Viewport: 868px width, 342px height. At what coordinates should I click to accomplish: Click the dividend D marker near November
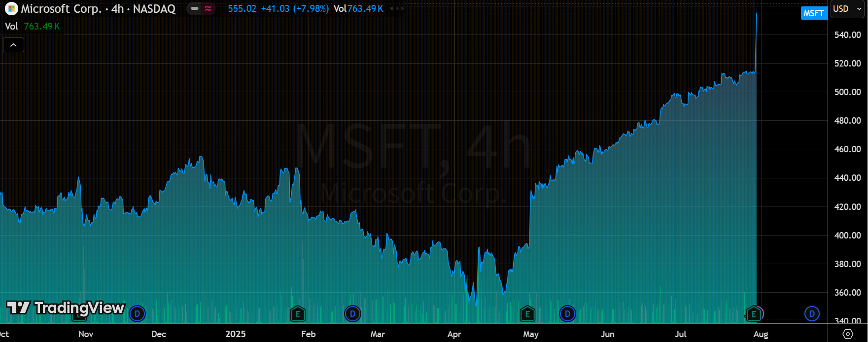(x=138, y=313)
